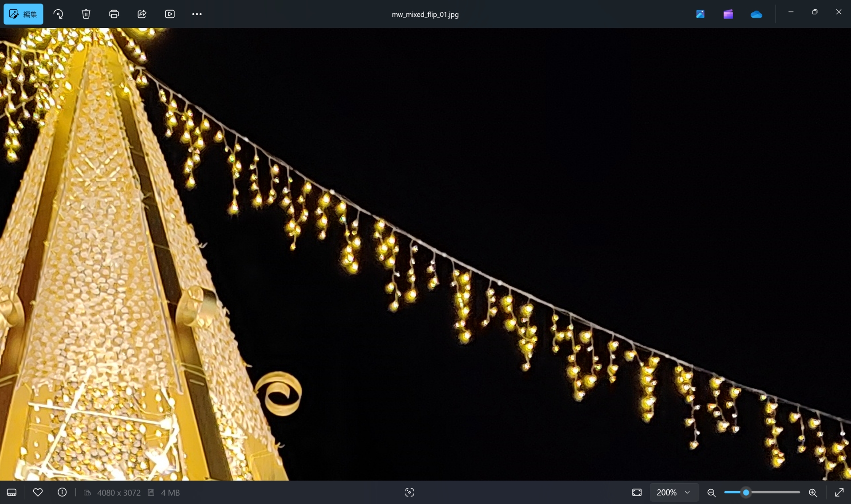Screen dimensions: 851x504
Task: Open the three-dot more options menu
Action: click(x=197, y=14)
